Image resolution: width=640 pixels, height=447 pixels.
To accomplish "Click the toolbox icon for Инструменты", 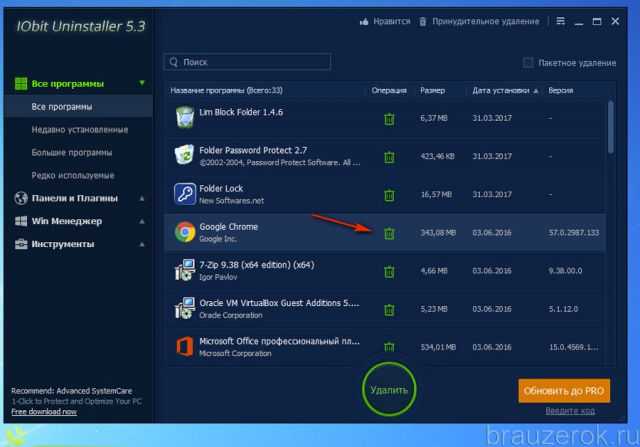I will (21, 244).
